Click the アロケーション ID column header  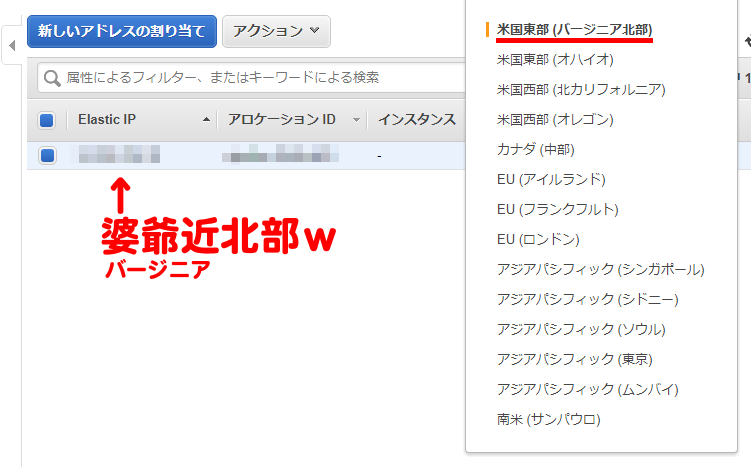[282, 119]
